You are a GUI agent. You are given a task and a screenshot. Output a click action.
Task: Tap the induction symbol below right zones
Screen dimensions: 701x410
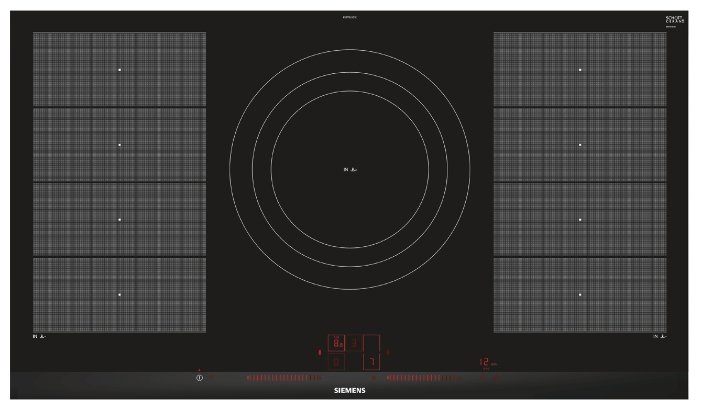(658, 337)
